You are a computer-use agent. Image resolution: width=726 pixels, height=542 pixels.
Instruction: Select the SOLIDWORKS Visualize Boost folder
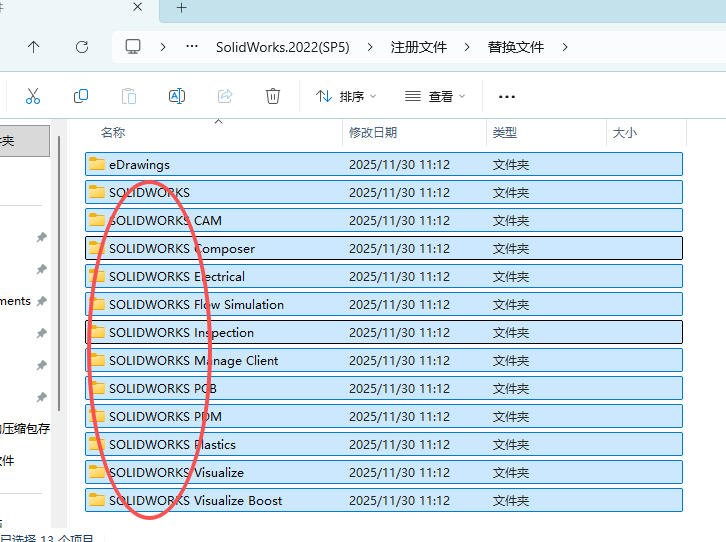tap(384, 500)
